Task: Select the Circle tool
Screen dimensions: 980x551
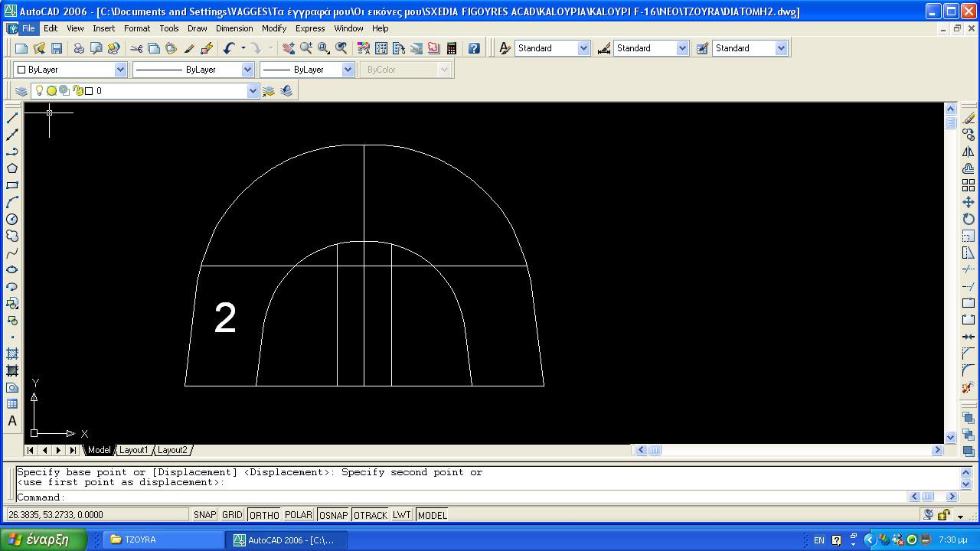Action: (12, 219)
